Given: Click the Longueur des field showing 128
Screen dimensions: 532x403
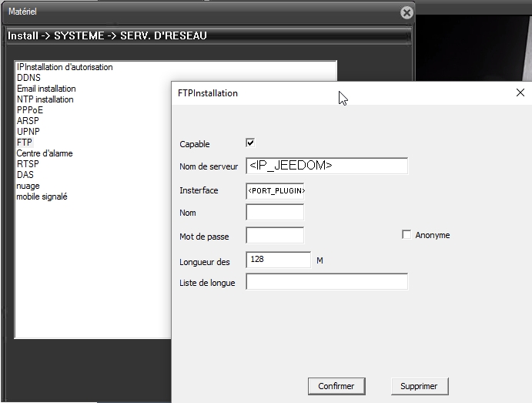Looking at the screenshot, I should pyautogui.click(x=278, y=260).
